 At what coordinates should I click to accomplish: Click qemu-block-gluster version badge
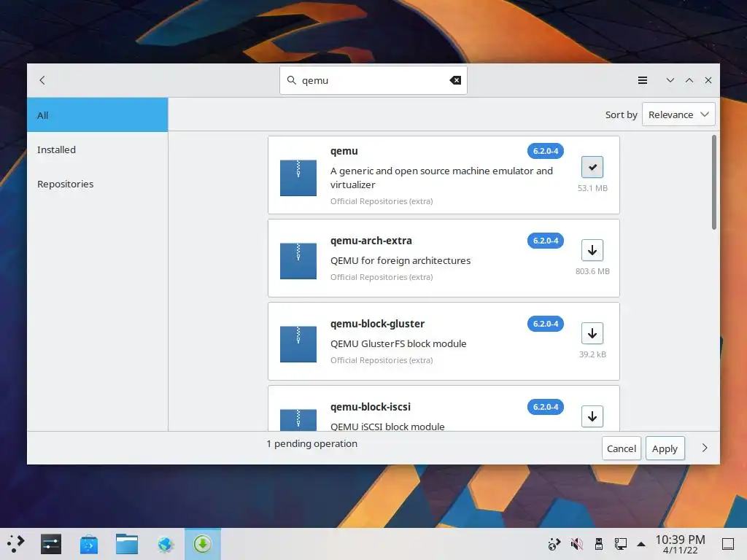[x=546, y=324]
